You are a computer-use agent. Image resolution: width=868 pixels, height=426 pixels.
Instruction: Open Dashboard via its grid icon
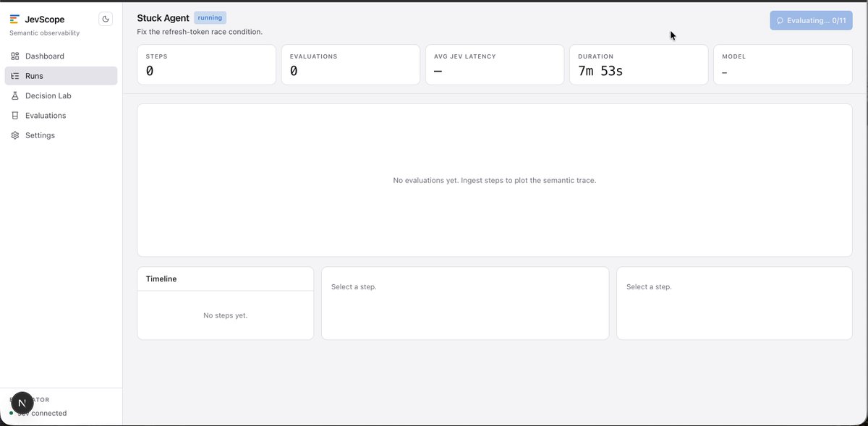click(x=15, y=56)
